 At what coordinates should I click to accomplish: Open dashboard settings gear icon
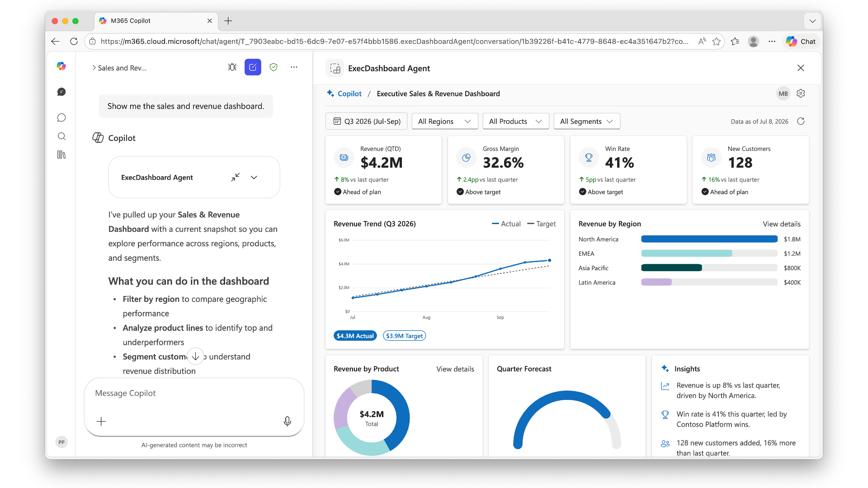click(801, 94)
